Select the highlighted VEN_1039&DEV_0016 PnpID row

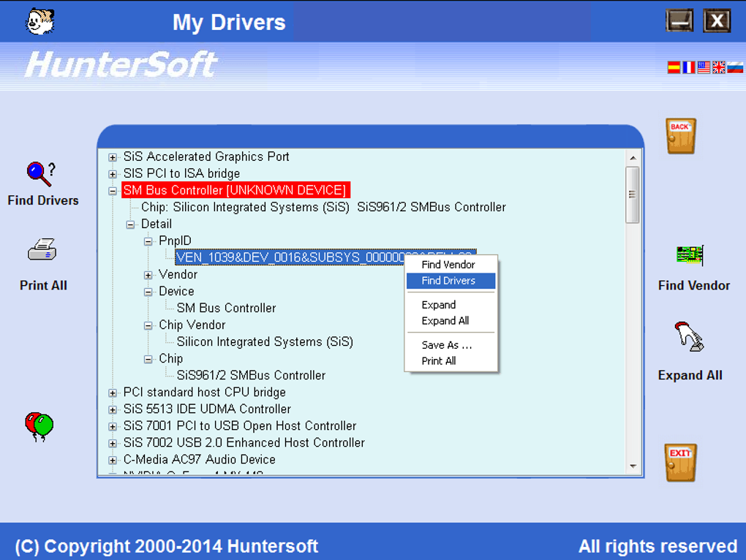[x=325, y=257]
